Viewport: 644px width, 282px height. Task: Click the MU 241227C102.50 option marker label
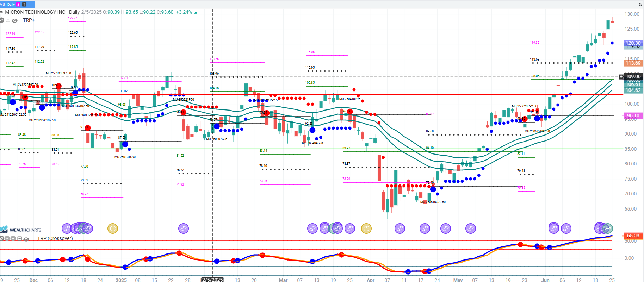point(42,120)
